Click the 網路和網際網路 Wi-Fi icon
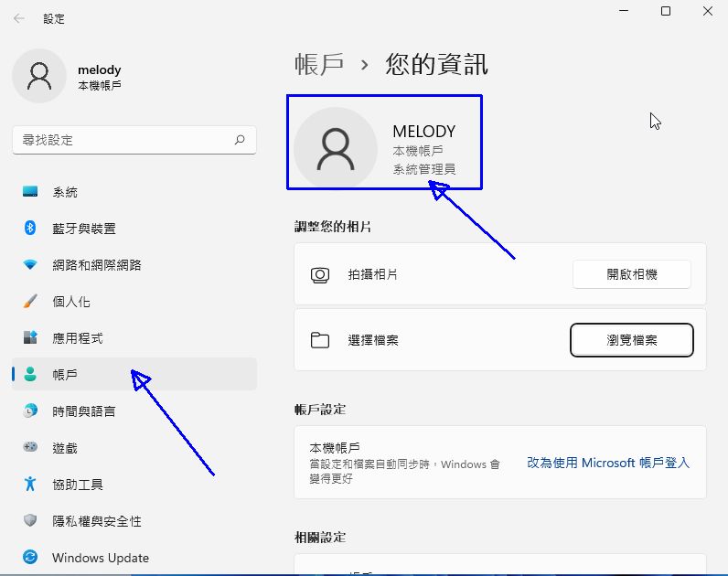The width and height of the screenshot is (728, 576). (x=30, y=265)
